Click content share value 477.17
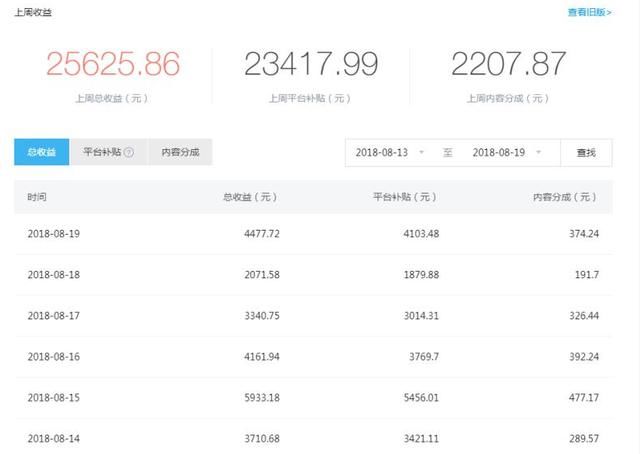The image size is (640, 454). pos(584,398)
